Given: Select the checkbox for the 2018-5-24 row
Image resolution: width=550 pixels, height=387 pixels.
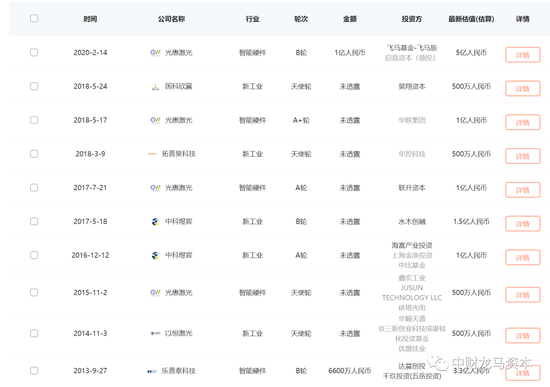Looking at the screenshot, I should pos(34,86).
